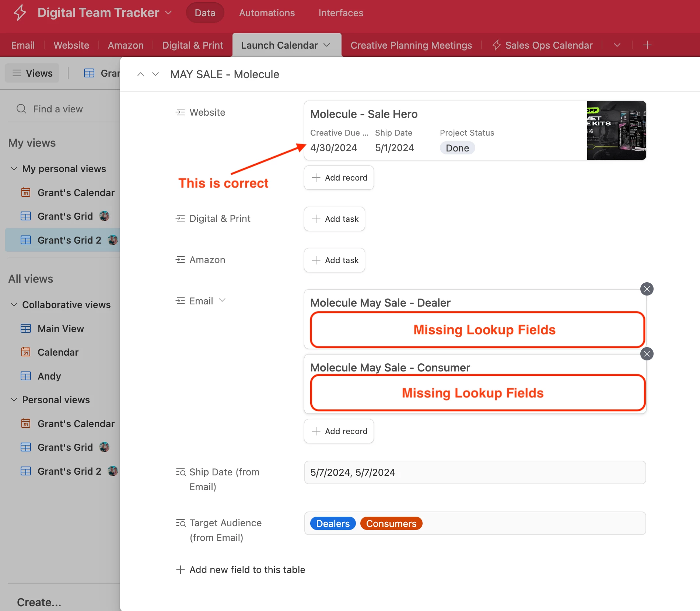Image resolution: width=700 pixels, height=611 pixels.
Task: Toggle the Views sidebar button
Action: point(32,73)
